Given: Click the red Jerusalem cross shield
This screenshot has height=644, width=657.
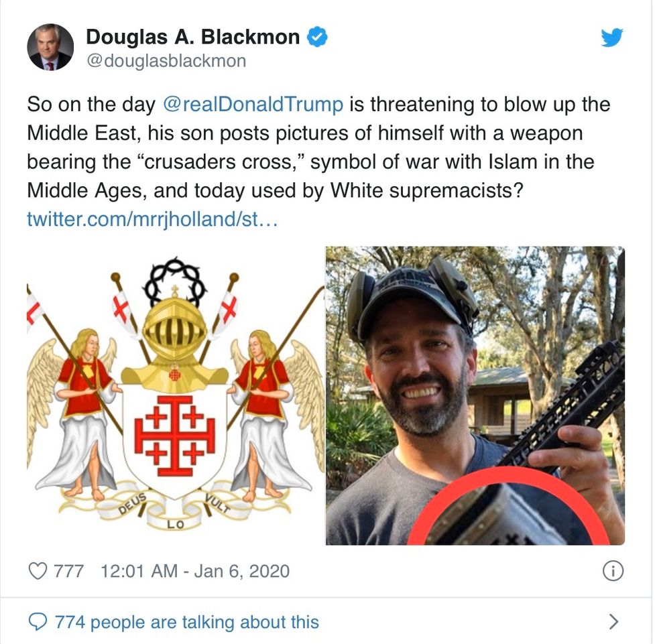Looking at the screenshot, I should [x=175, y=438].
